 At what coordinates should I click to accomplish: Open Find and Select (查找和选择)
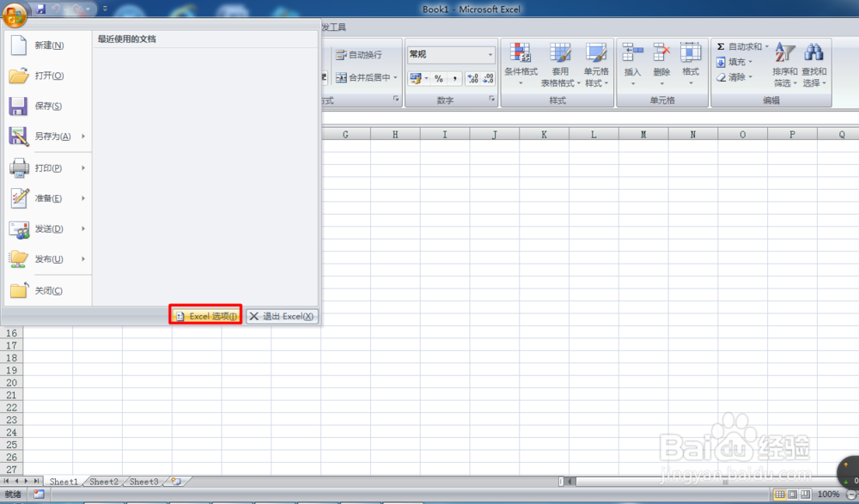[x=814, y=64]
